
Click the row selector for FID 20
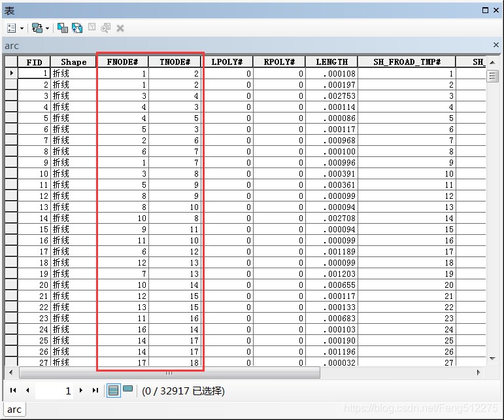point(11,285)
